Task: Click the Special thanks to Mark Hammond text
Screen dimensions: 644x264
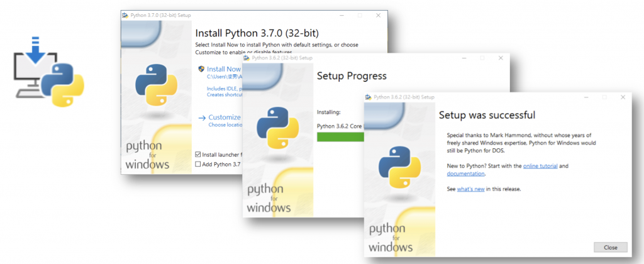Action: tap(521, 143)
